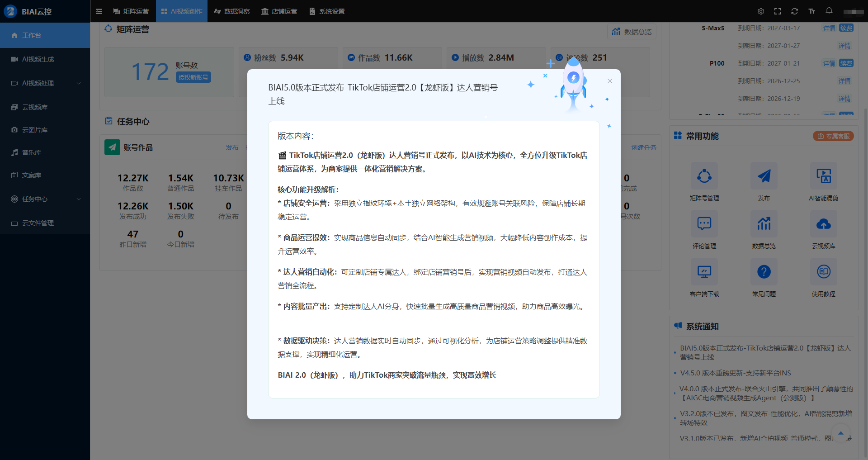Open AI智能混剪 shortcut icon

point(824,176)
